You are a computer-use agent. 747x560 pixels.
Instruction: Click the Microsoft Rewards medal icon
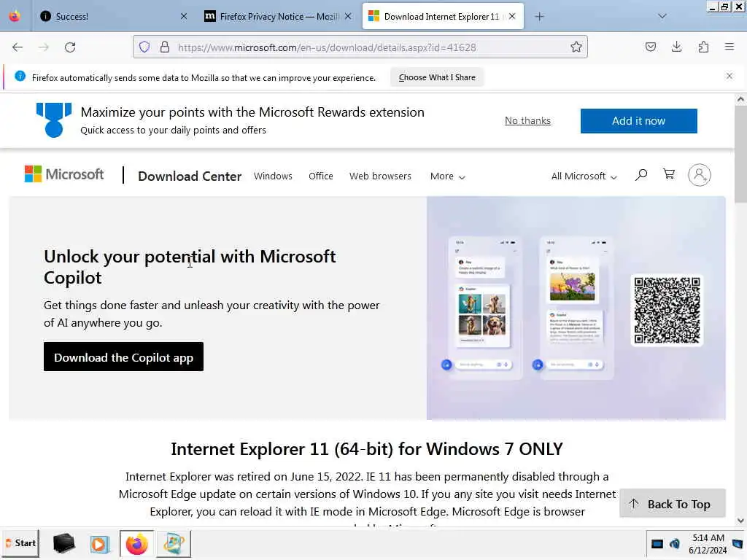click(x=54, y=120)
